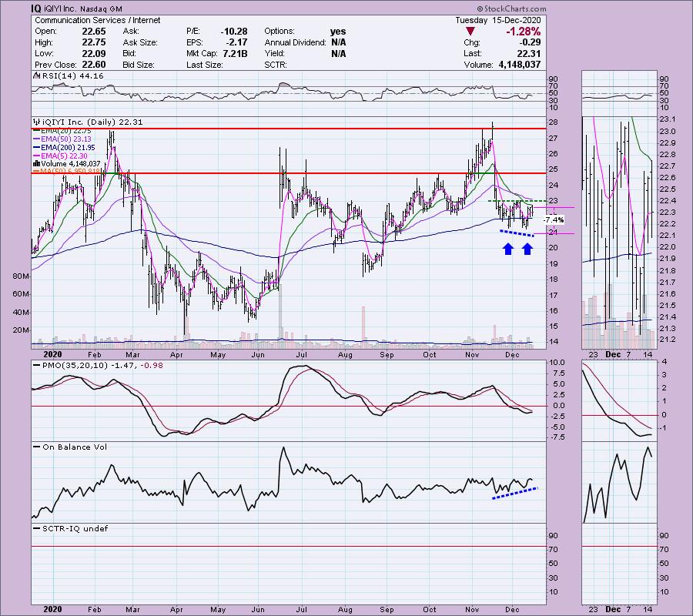The width and height of the screenshot is (693, 616).
Task: Click the small icon before RSI(14)
Action: tap(35, 75)
